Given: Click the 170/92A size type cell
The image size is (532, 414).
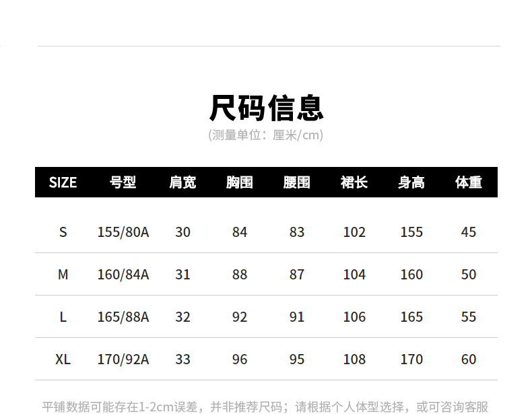Looking at the screenshot, I should [x=123, y=359].
